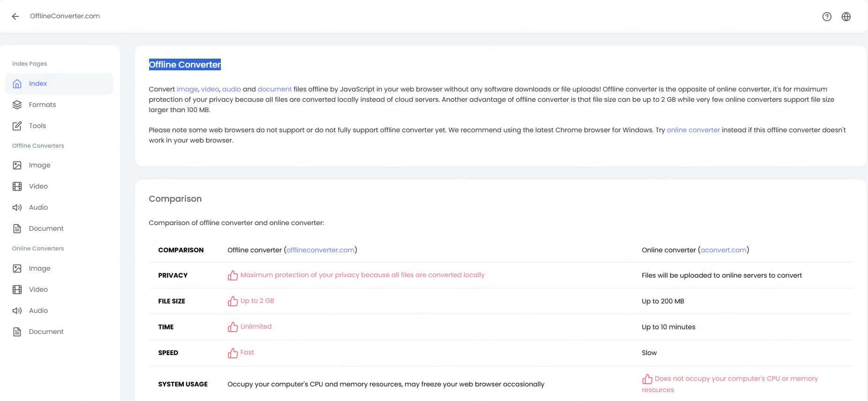Click the Formats layers icon
Screen dimensions: 868x401
(17, 105)
